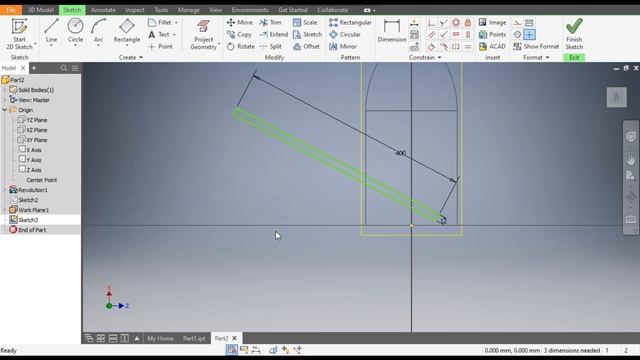Click Finish Sketch checkmark
The image size is (640, 360).
point(574,27)
